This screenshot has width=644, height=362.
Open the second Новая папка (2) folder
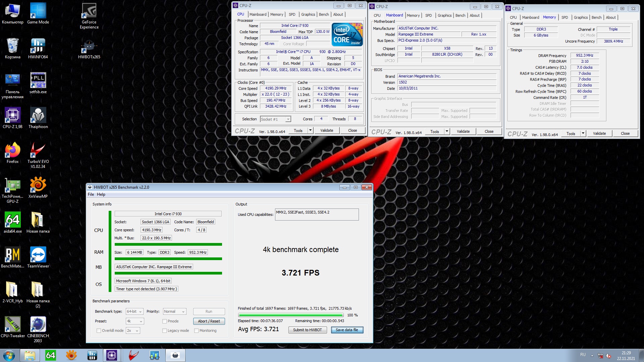click(38, 295)
